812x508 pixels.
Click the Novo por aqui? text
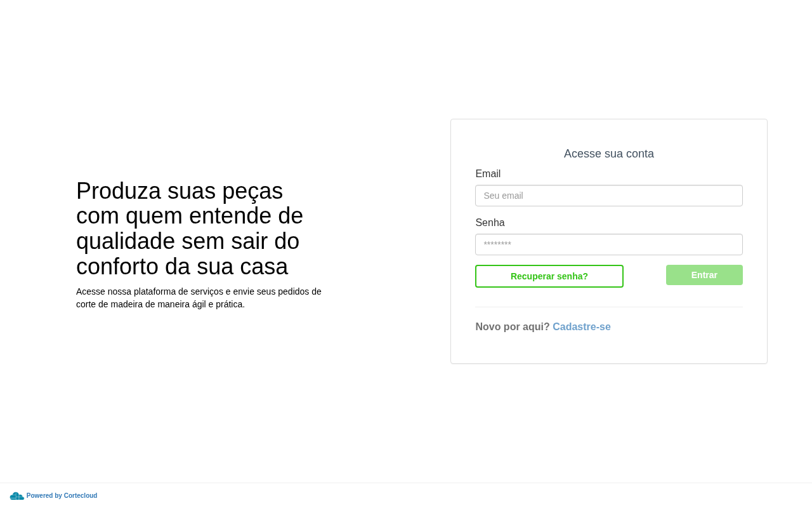coord(513,327)
